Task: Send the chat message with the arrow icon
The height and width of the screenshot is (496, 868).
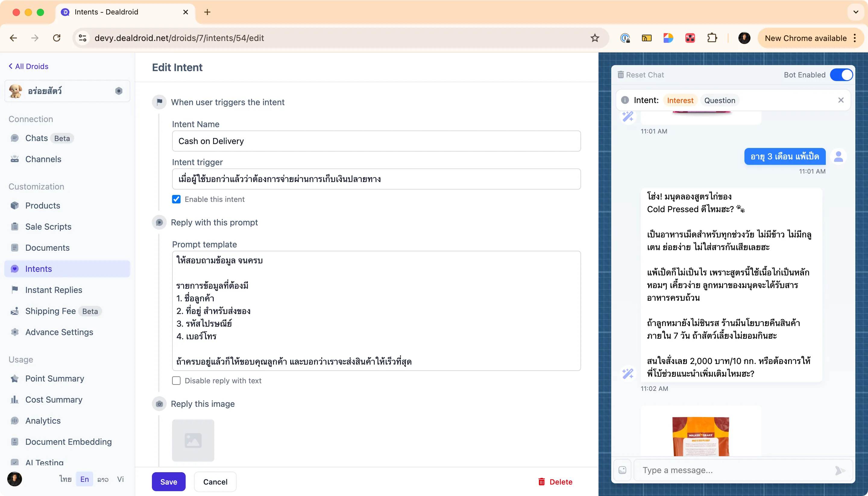Action: pyautogui.click(x=839, y=470)
